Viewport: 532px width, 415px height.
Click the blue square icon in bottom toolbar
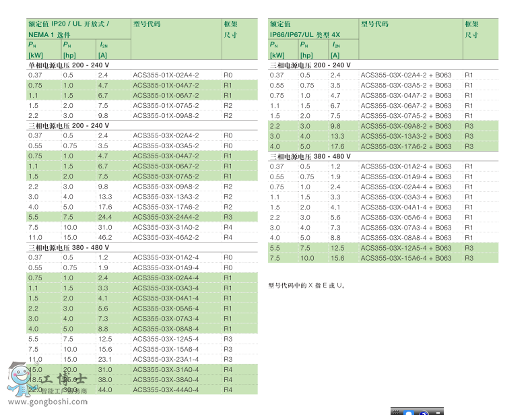coord(409,412)
